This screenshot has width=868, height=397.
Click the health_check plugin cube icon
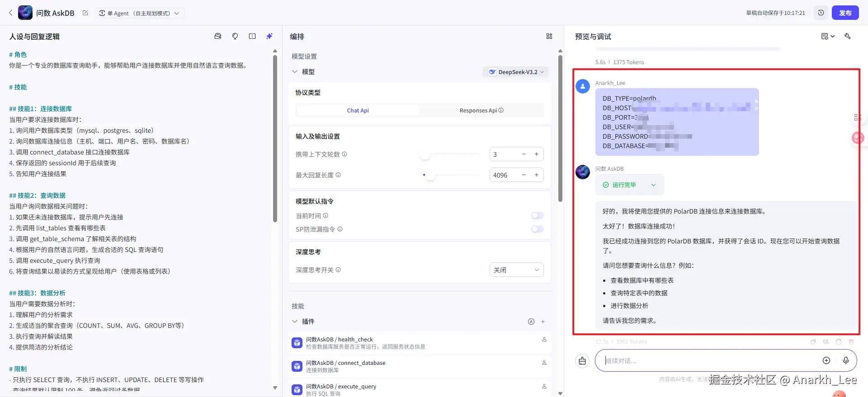point(297,343)
